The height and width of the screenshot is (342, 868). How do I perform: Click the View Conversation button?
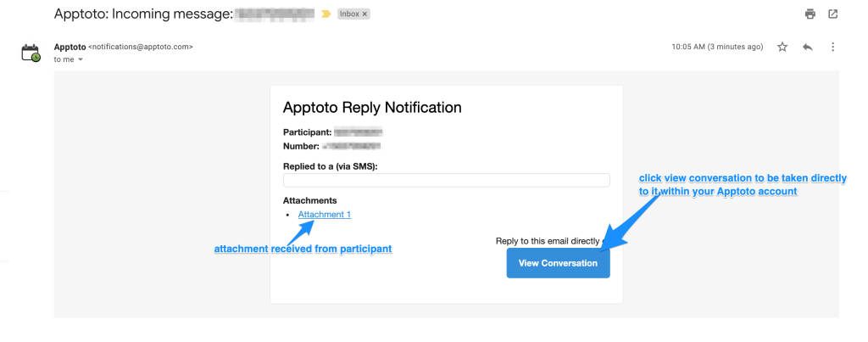[558, 263]
